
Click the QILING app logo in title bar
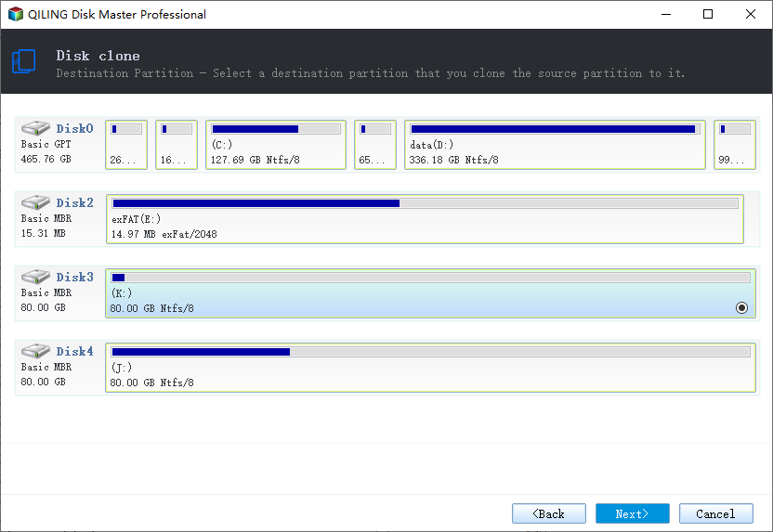15,14
